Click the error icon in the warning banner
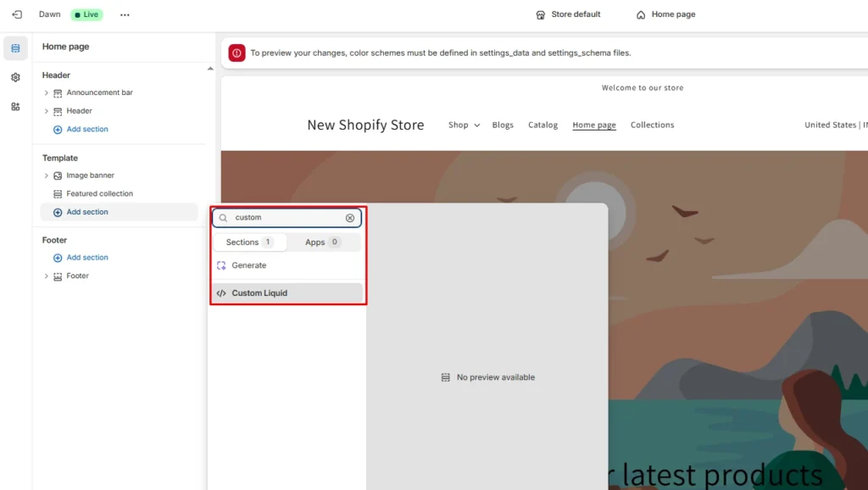Screen dimensions: 868x490 click(x=237, y=53)
